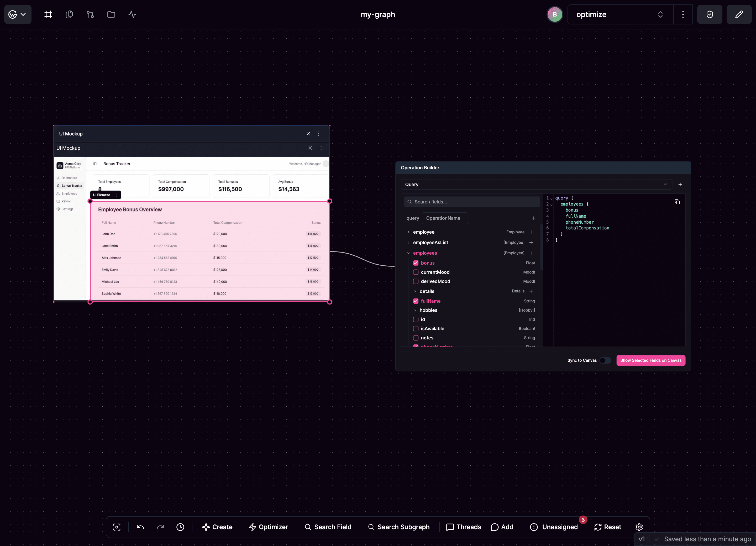This screenshot has height=546, width=756.
Task: Uncheck the bonus field checkbox
Action: click(x=416, y=263)
